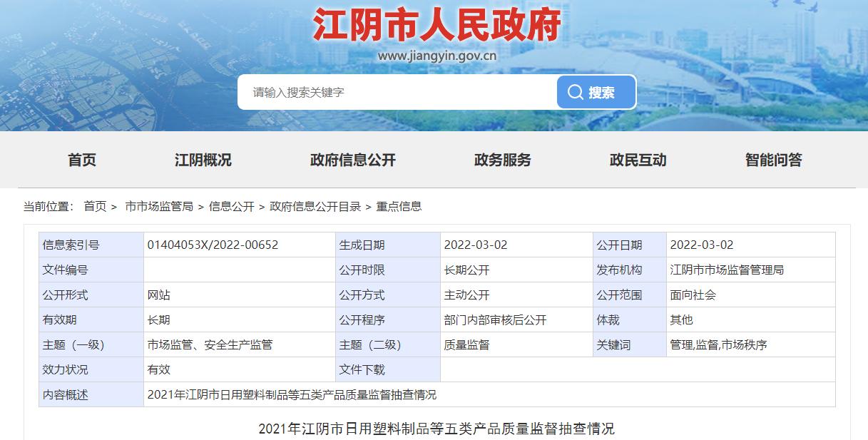Screen dimensions: 868x440
Task: Open the 政民互动 section
Action: [638, 160]
